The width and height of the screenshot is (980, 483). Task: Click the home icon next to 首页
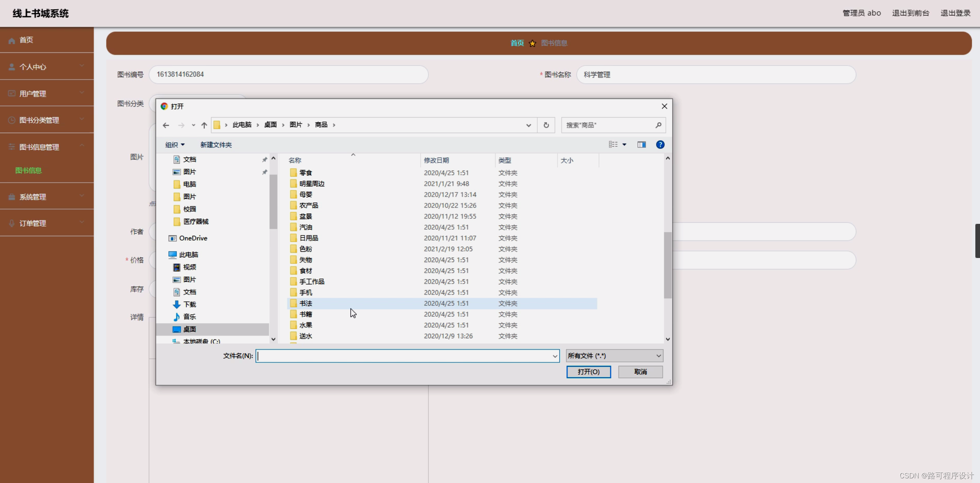pyautogui.click(x=11, y=40)
